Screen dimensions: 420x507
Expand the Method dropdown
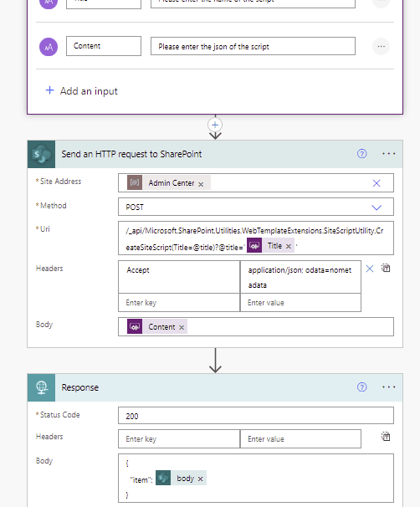(x=376, y=207)
